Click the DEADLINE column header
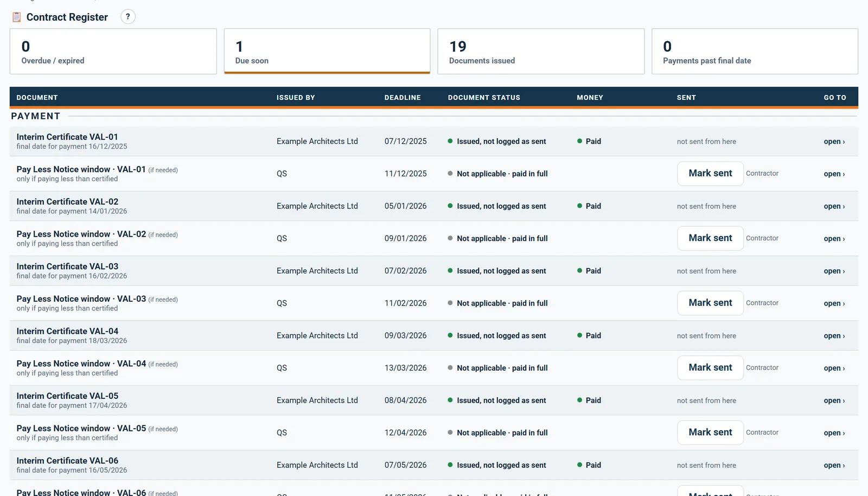The image size is (868, 496). coord(403,98)
